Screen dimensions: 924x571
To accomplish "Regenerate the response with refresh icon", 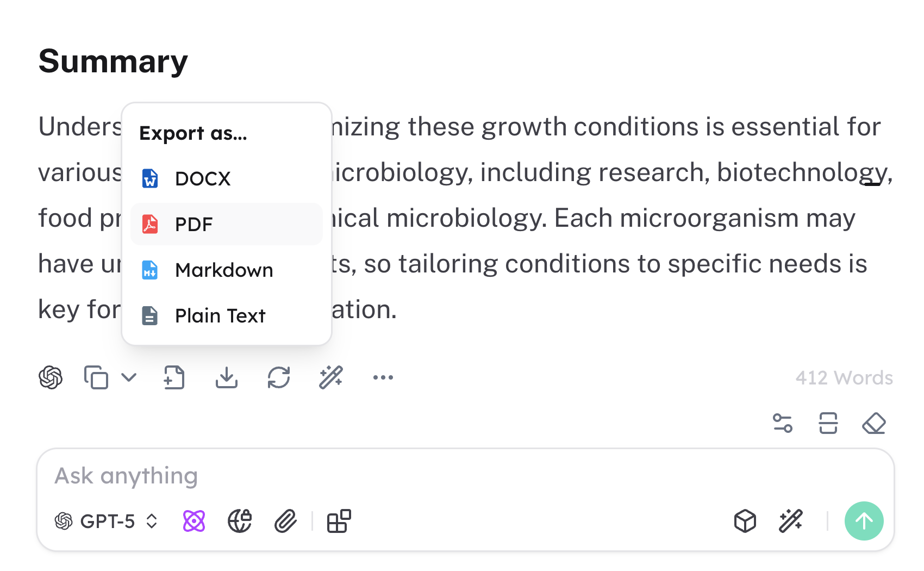I will coord(278,377).
